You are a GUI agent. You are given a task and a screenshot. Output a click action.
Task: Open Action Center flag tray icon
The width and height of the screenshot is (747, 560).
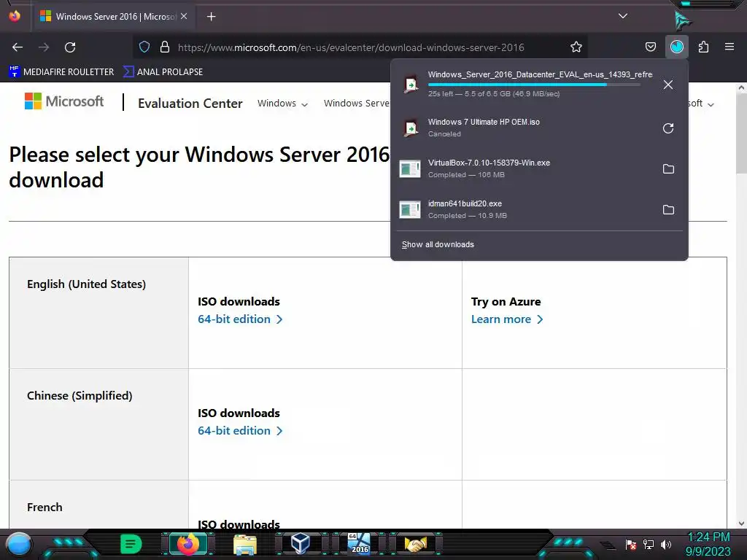[631, 544]
